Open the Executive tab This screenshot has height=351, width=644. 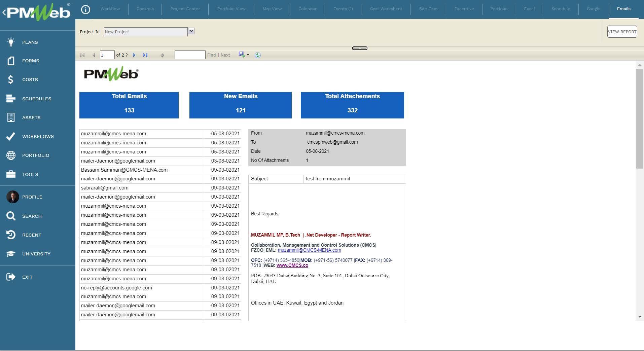tap(464, 9)
